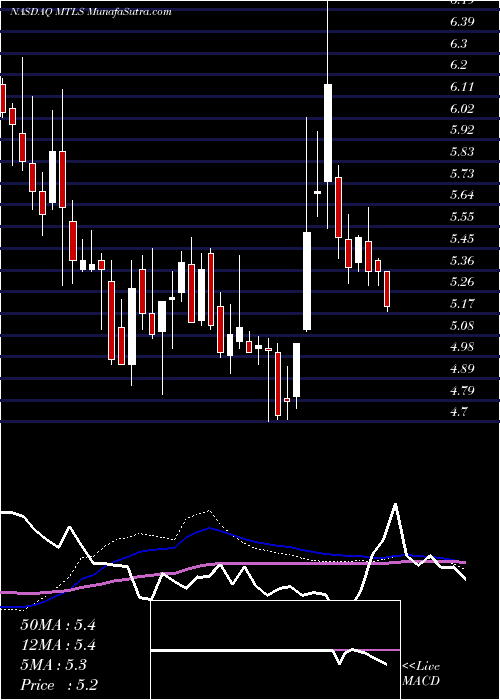Image resolution: width=500 pixels, height=700 pixels.
Task: Click the tallest white candlestick body near 6.11
Action: point(328,133)
